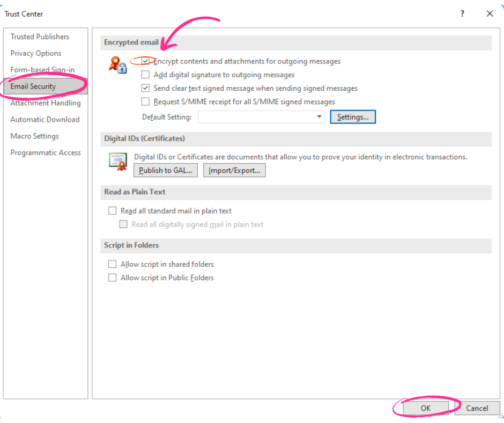Enable allow script in shared folders
Image resolution: width=504 pixels, height=423 pixels.
tap(112, 264)
